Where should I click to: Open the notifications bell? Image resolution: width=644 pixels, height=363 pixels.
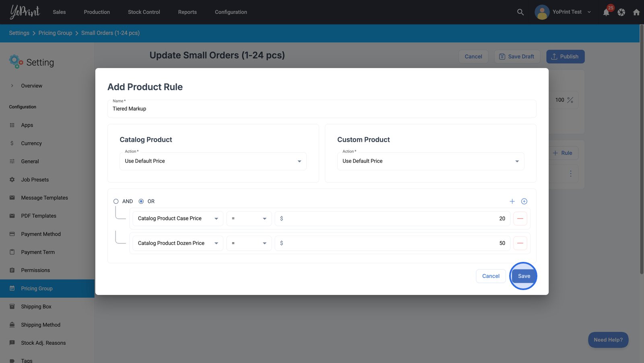pos(606,12)
